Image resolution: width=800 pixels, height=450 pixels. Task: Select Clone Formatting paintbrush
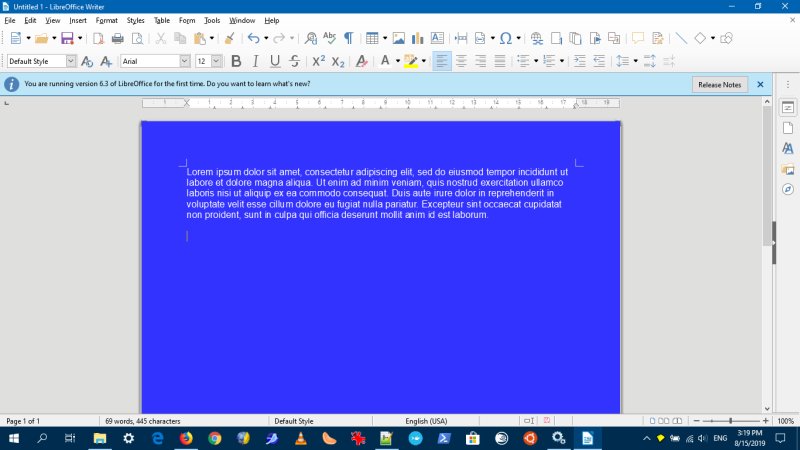coord(230,38)
